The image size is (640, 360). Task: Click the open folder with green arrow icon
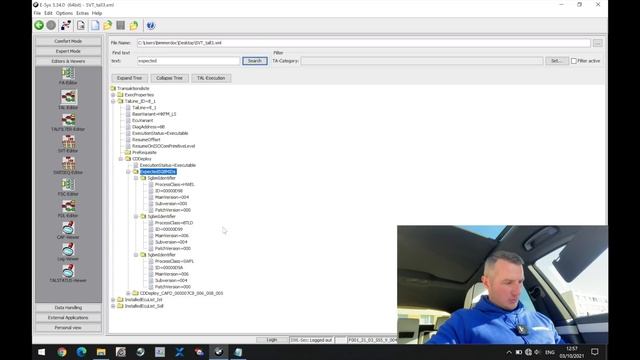pos(108,25)
